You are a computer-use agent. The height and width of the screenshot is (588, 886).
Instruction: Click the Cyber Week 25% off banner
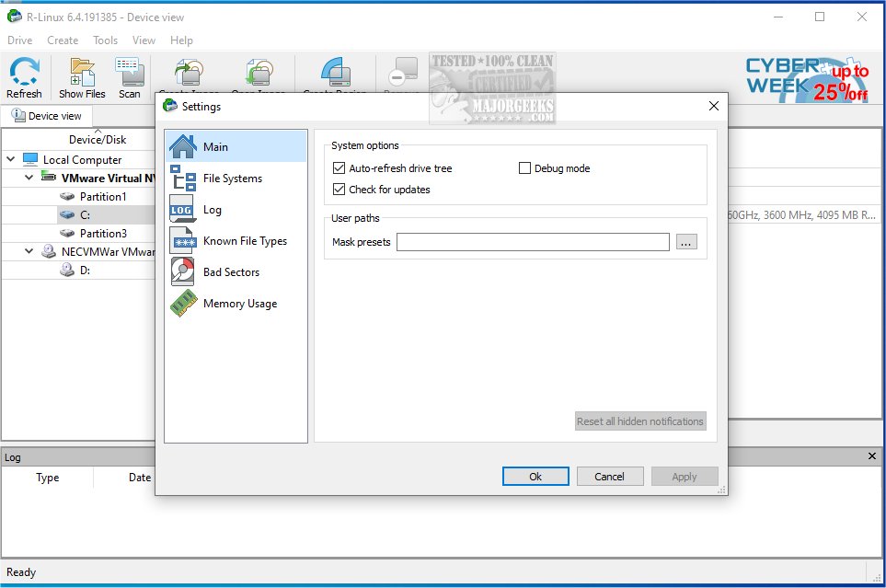click(807, 80)
